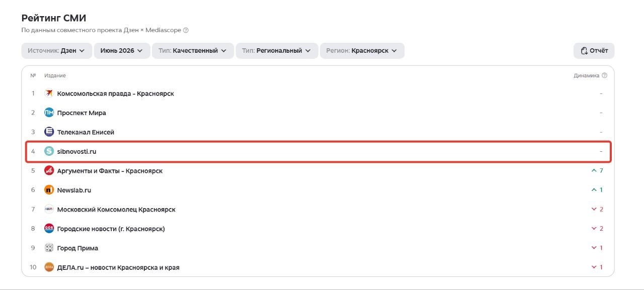Viewport: 644px width, 290px height.
Task: Open Городские новости (г. Красноярск) publication
Action: pyautogui.click(x=111, y=229)
